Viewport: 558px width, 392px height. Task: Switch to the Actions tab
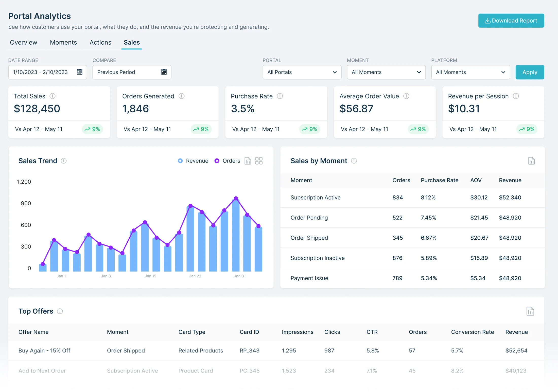pos(100,42)
